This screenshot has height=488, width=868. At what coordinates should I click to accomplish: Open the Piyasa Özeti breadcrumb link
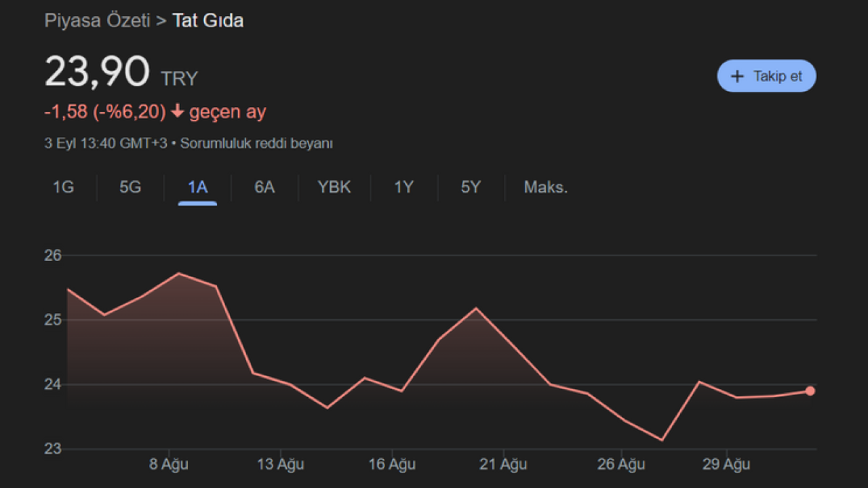point(97,21)
